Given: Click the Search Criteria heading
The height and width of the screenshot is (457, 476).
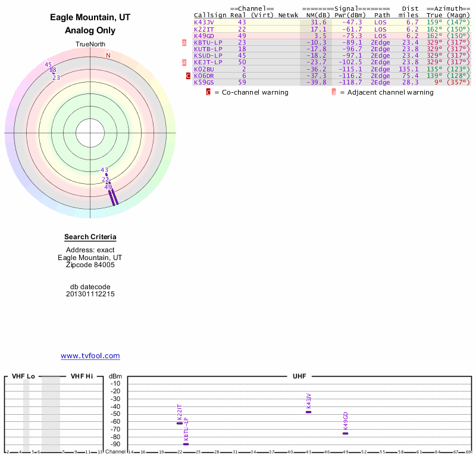Looking at the screenshot, I should (90, 237).
